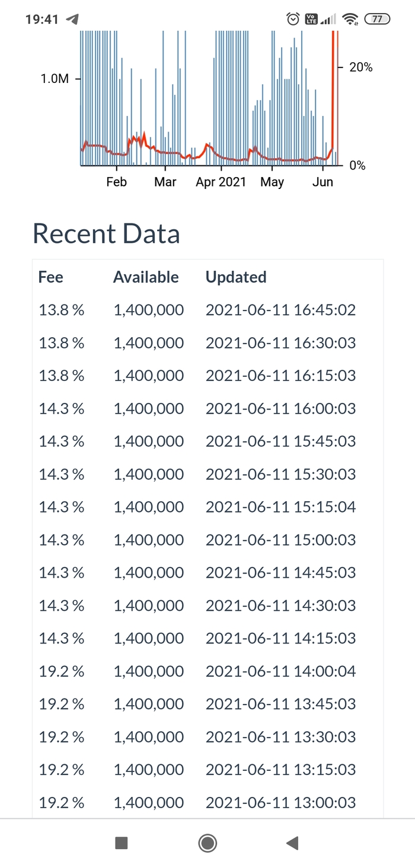This screenshot has width=415, height=868.
Task: Click the Feb label on chart axis
Action: coord(116,182)
